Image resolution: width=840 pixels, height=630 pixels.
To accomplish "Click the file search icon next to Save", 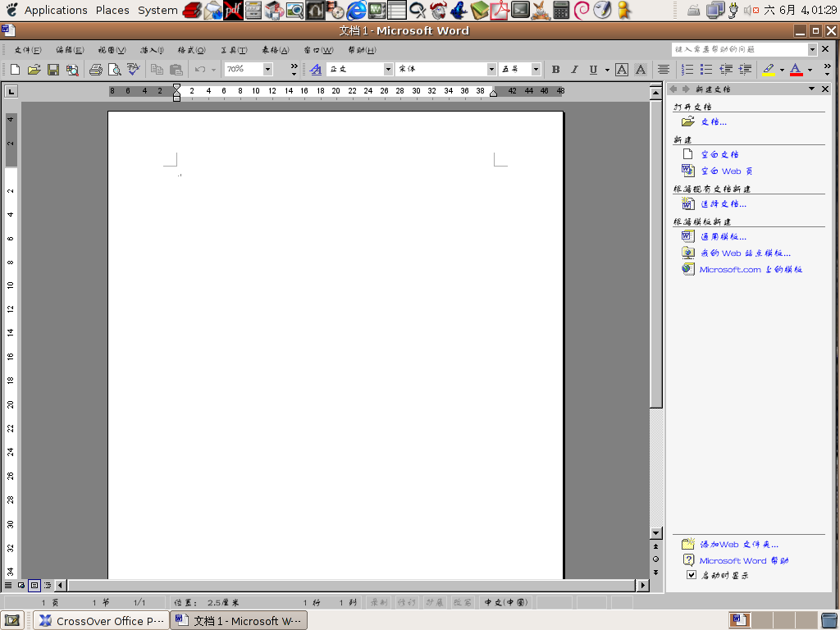I will 72,69.
